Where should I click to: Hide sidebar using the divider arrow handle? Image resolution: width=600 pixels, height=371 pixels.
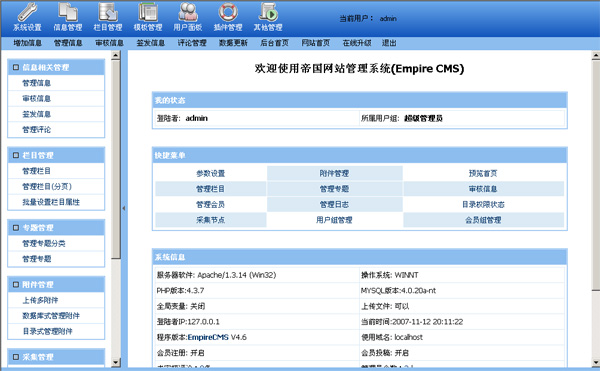click(124, 208)
